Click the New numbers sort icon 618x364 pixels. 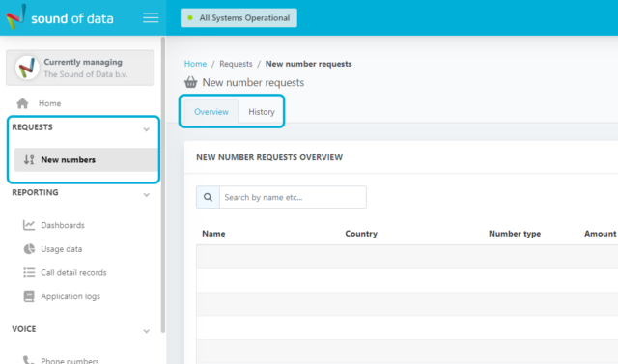29,159
